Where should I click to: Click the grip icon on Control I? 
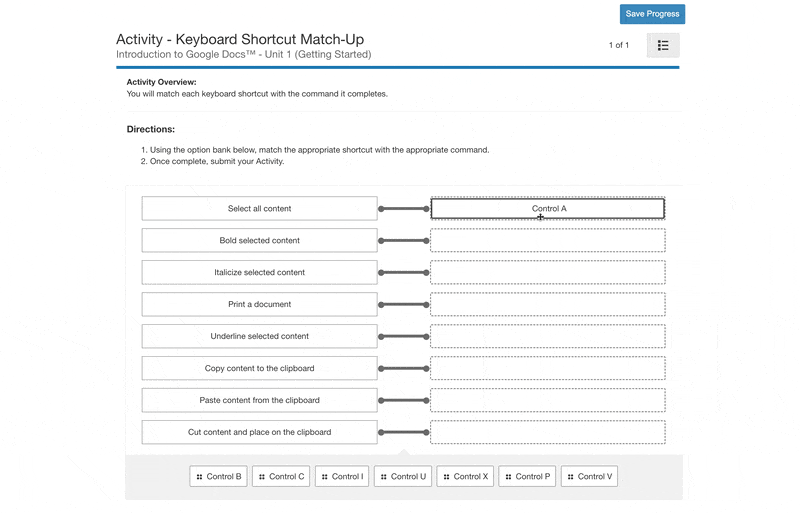[324, 477]
